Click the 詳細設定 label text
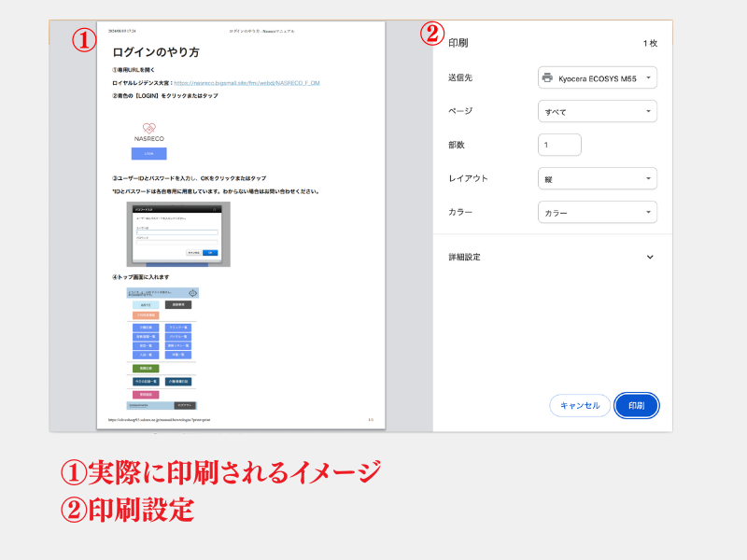This screenshot has height=560, width=747. click(465, 257)
